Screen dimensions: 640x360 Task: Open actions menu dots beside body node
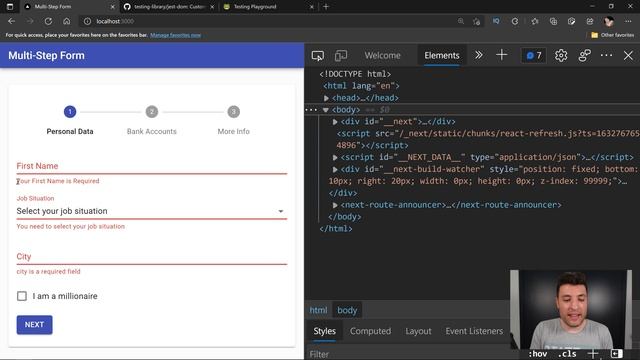point(311,110)
